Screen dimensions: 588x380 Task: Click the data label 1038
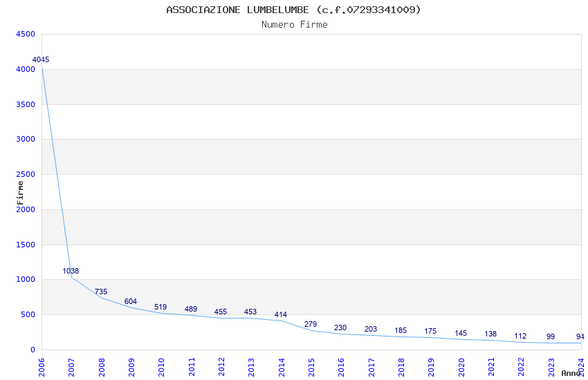tap(71, 271)
